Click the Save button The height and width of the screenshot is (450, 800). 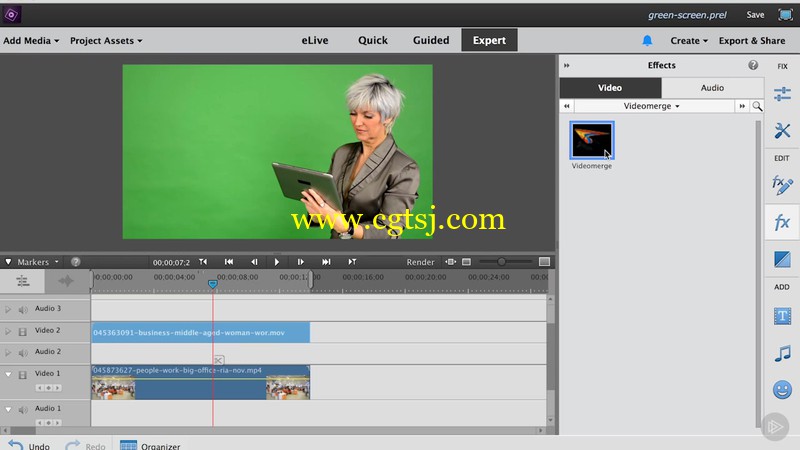click(755, 15)
